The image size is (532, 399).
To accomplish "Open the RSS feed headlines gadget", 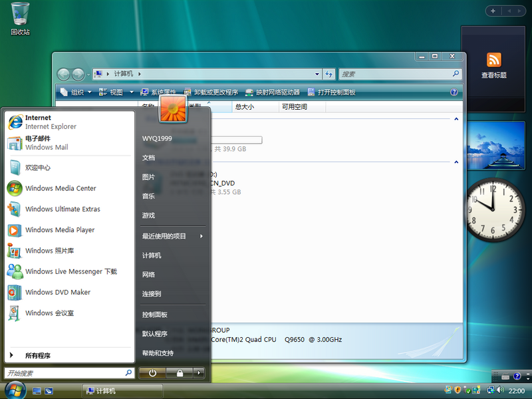I will [x=493, y=65].
